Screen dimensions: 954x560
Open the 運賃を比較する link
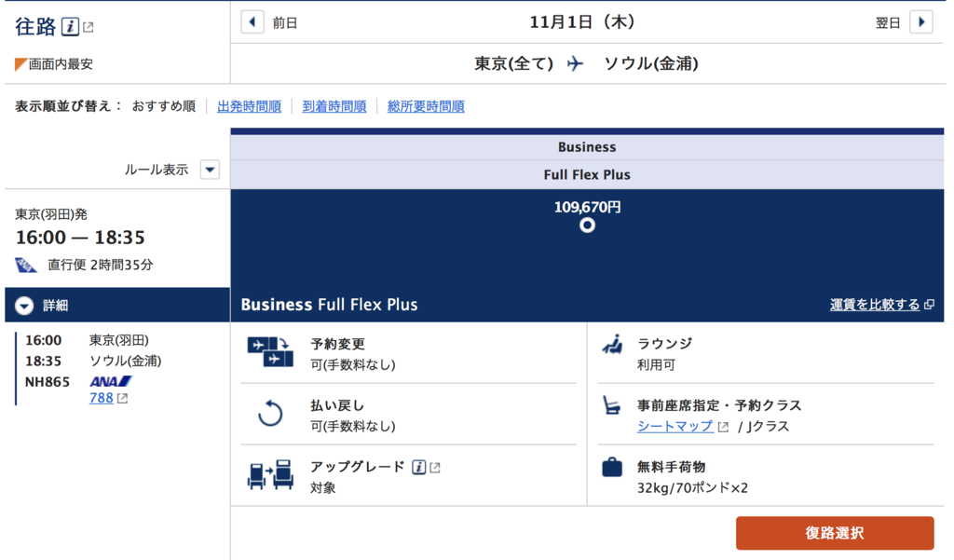point(875,305)
